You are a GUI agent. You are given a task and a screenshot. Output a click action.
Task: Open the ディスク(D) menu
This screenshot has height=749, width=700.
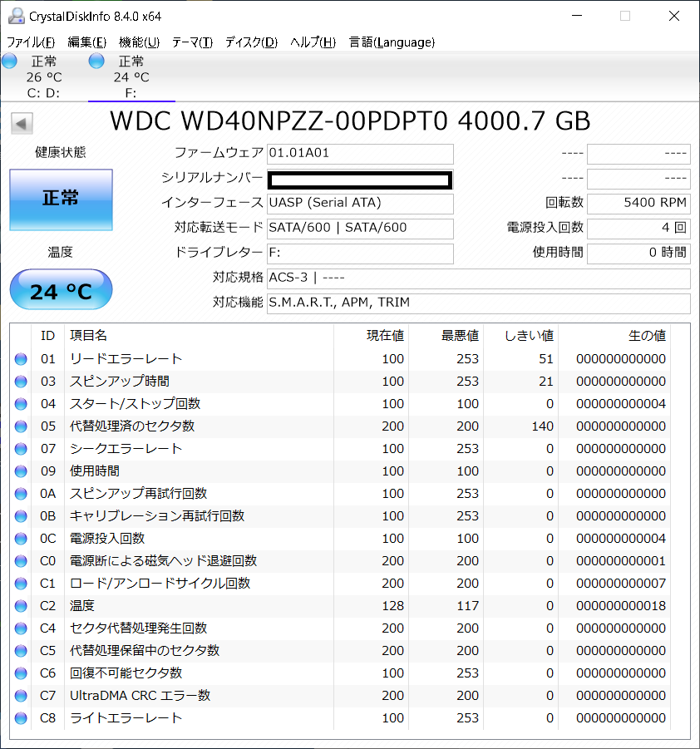pyautogui.click(x=251, y=42)
